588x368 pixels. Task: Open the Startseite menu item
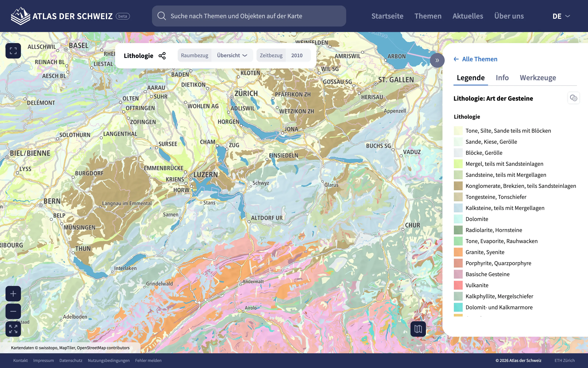(x=387, y=16)
